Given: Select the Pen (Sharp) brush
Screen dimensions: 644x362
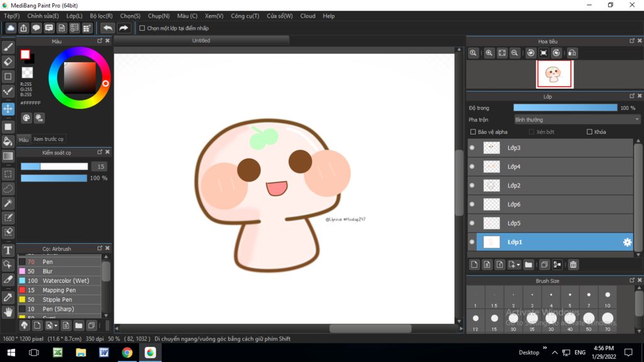Looking at the screenshot, I should pyautogui.click(x=59, y=309).
